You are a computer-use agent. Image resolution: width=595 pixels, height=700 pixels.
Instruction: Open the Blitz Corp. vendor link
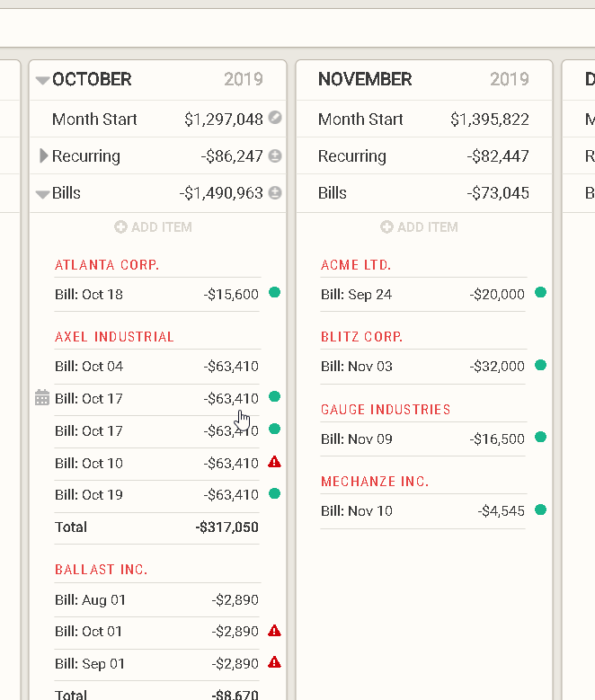pyautogui.click(x=361, y=337)
